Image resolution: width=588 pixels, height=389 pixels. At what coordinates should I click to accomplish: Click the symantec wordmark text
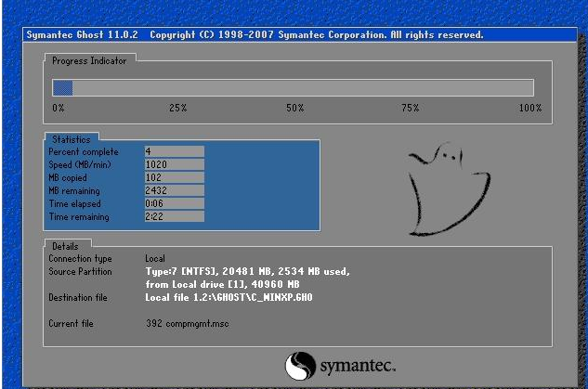click(x=359, y=366)
